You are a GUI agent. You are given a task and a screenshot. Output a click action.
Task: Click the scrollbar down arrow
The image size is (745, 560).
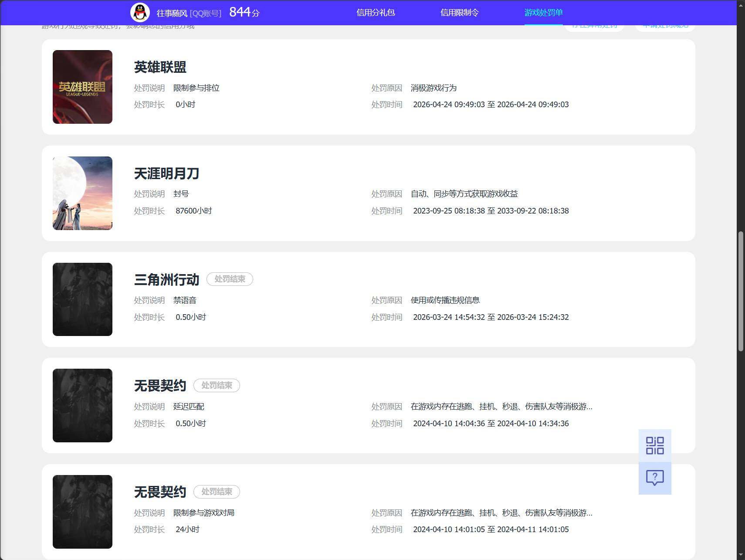(741, 556)
